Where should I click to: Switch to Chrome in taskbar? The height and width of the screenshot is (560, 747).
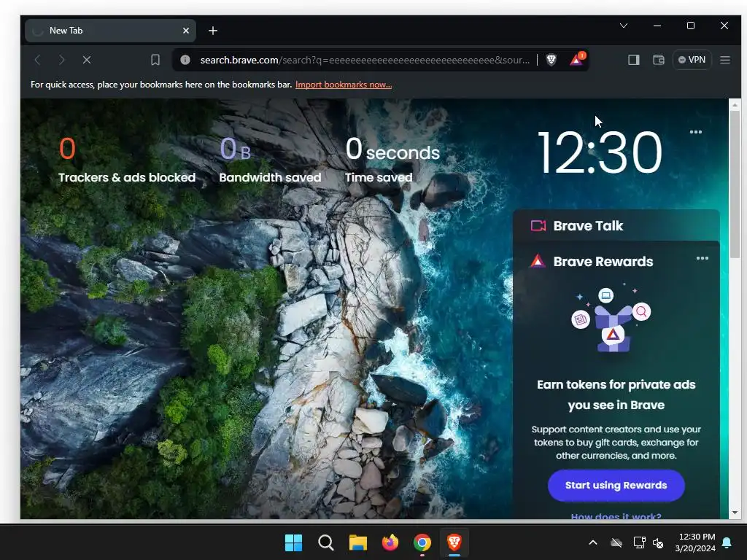click(x=422, y=542)
